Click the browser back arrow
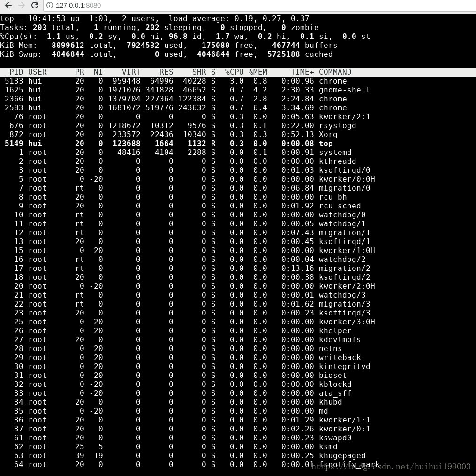Screen dimensions: 476x476 pos(8,5)
